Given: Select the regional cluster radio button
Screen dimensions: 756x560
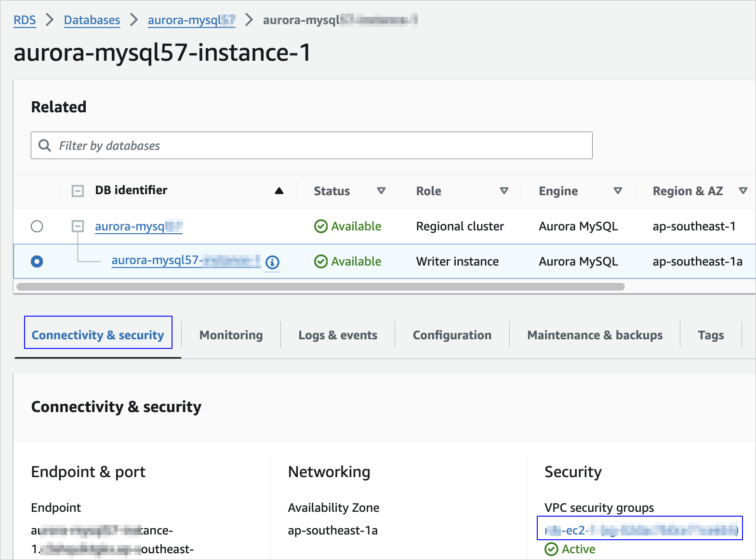Looking at the screenshot, I should 37,227.
